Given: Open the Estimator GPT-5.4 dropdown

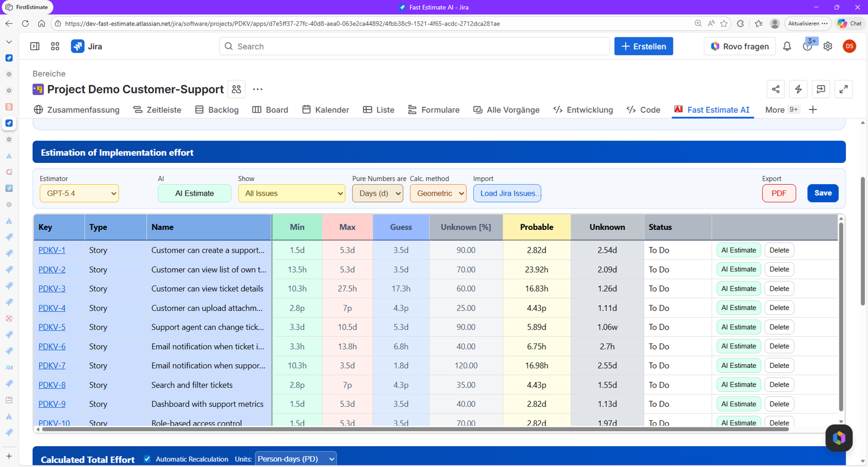Looking at the screenshot, I should [x=79, y=193].
